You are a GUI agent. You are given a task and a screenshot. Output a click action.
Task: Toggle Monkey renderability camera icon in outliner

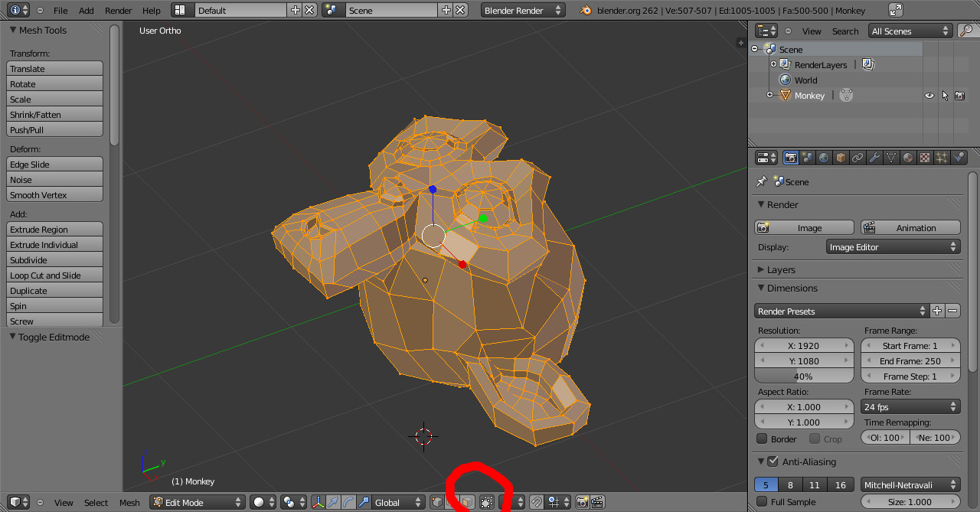[x=959, y=96]
